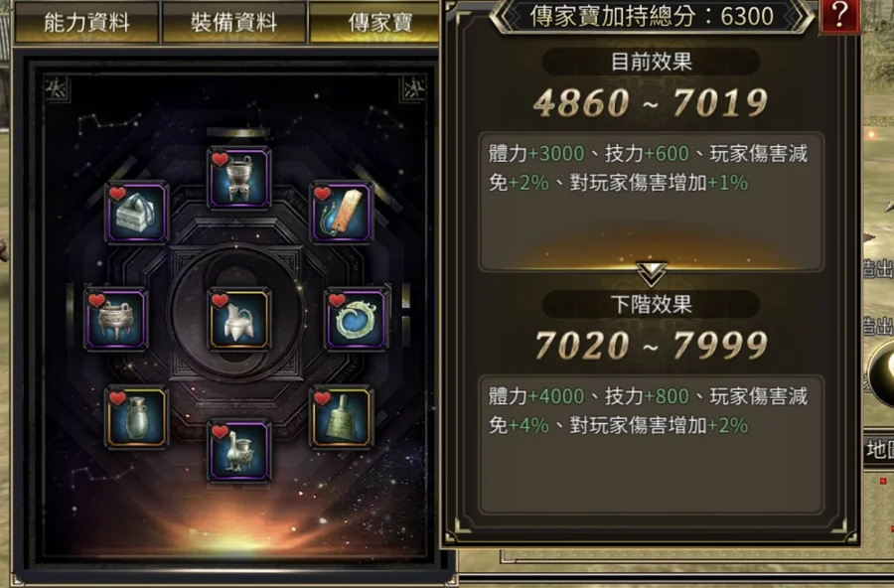Viewport: 894px width, 588px height.
Task: Select the bronze ding heirloom icon
Action: [x=116, y=318]
